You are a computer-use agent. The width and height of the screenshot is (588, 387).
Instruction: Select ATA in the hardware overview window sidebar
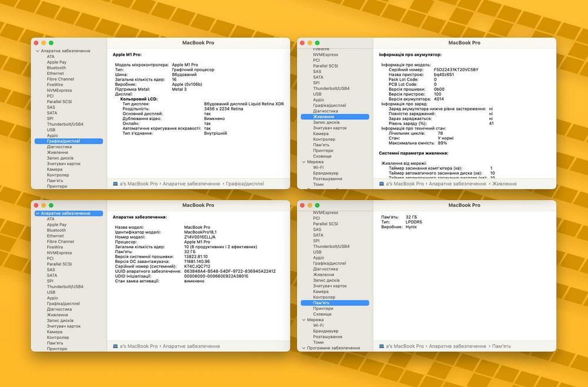[51, 219]
